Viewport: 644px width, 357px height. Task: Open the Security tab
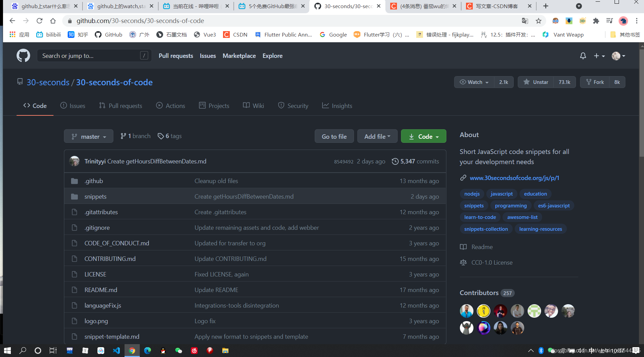tap(293, 106)
